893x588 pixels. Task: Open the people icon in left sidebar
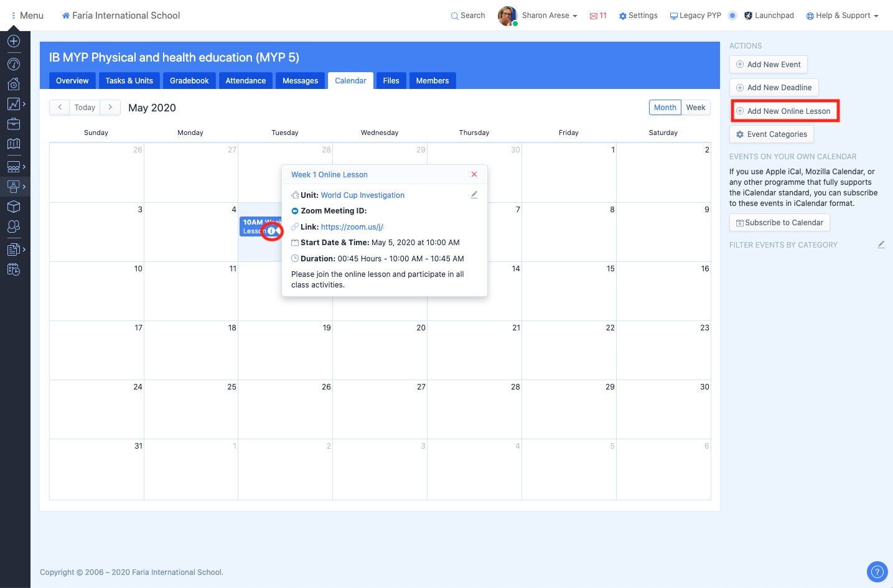point(14,226)
